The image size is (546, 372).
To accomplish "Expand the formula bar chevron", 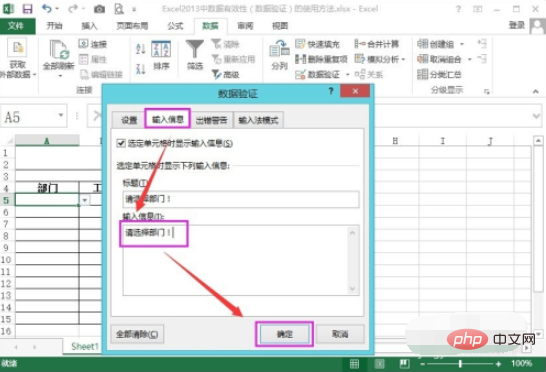I will coord(537,116).
